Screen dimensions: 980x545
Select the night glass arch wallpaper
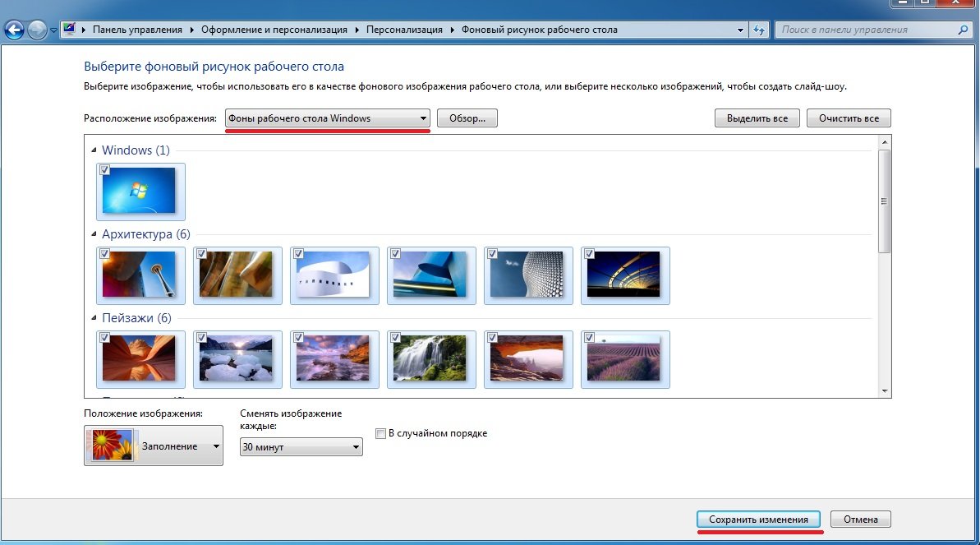point(624,275)
